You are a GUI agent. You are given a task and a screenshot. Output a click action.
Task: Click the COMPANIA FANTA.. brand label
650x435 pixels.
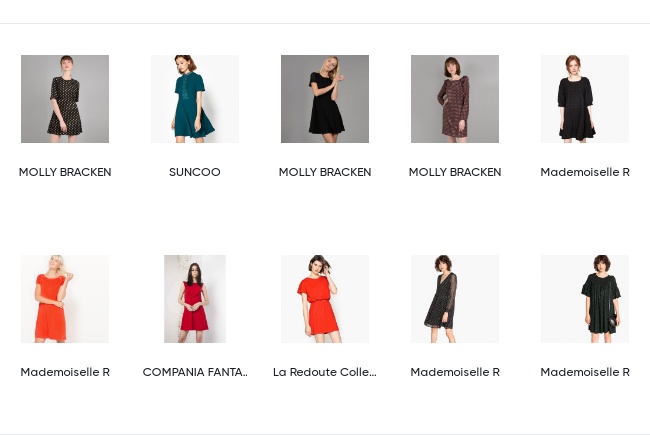coord(195,372)
